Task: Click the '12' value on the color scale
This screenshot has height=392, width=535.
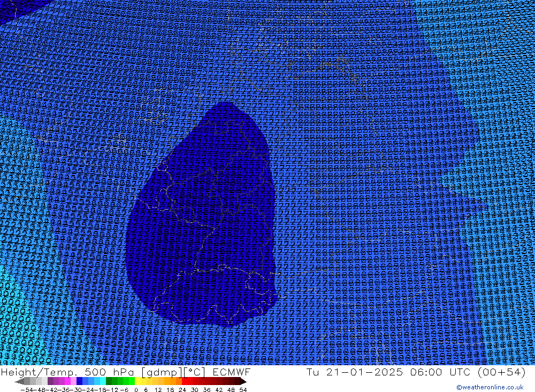Action: click(158, 390)
